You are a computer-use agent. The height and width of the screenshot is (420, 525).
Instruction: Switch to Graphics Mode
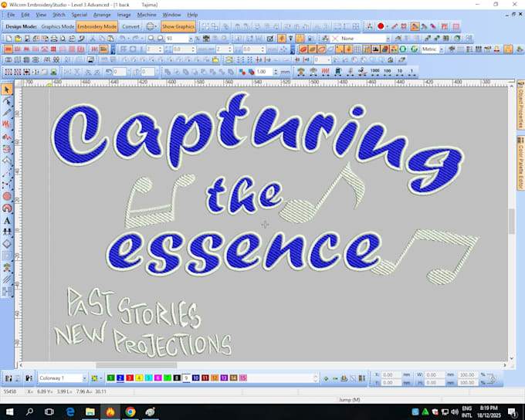coord(58,26)
